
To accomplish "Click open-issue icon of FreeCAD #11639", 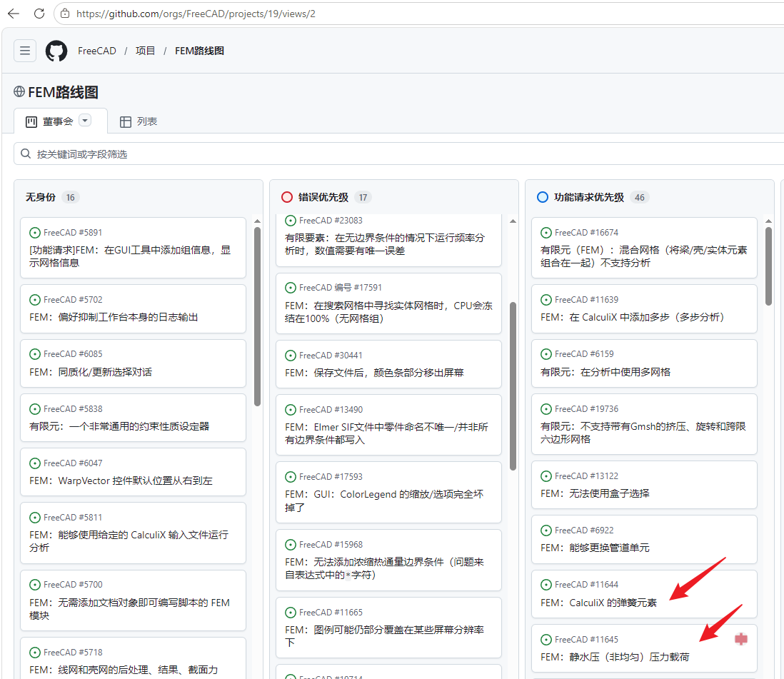I will tap(546, 299).
